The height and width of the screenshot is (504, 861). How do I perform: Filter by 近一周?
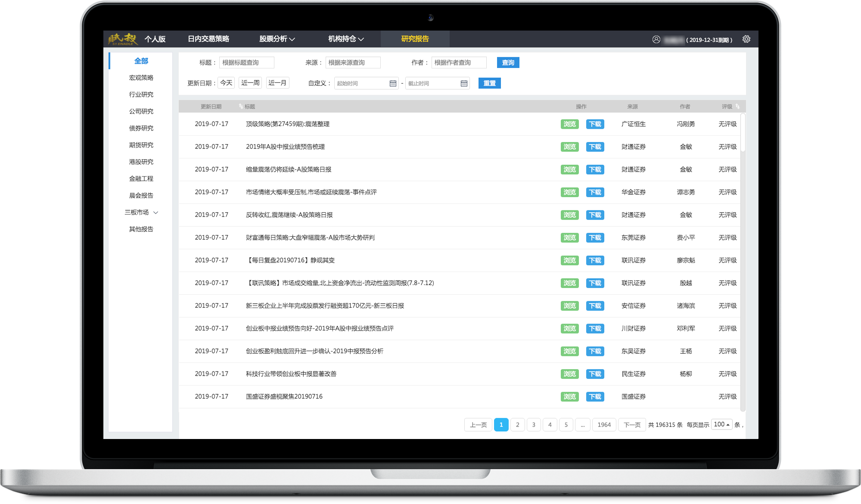250,83
